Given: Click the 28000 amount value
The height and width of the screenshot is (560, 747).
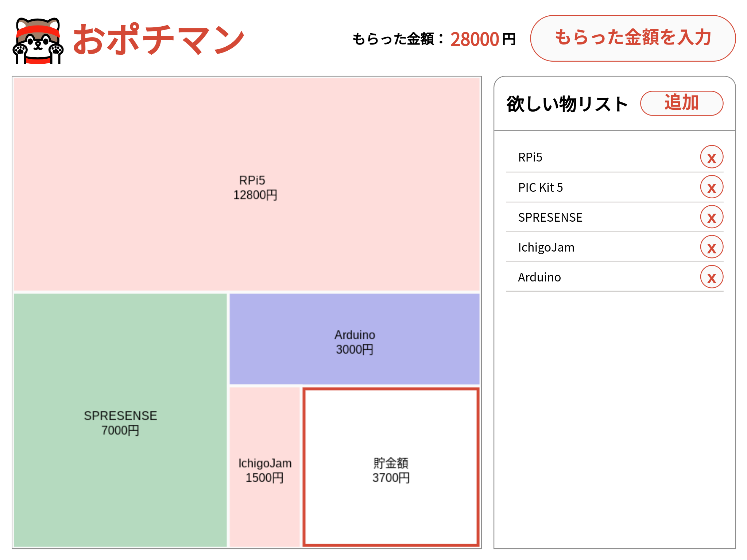Looking at the screenshot, I should click(475, 39).
